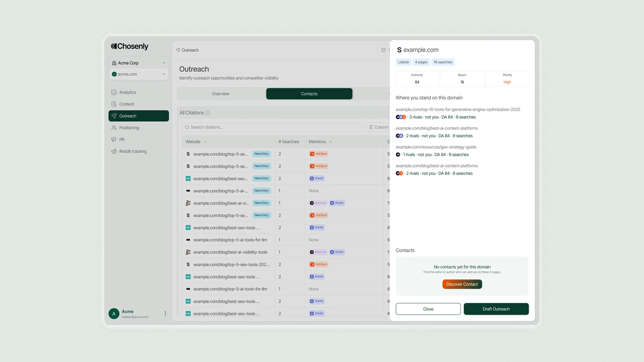This screenshot has width=644, height=362.
Task: Click the Ahrefs badge in the best-ai-vi New Entry row
Action: pyautogui.click(x=338, y=203)
